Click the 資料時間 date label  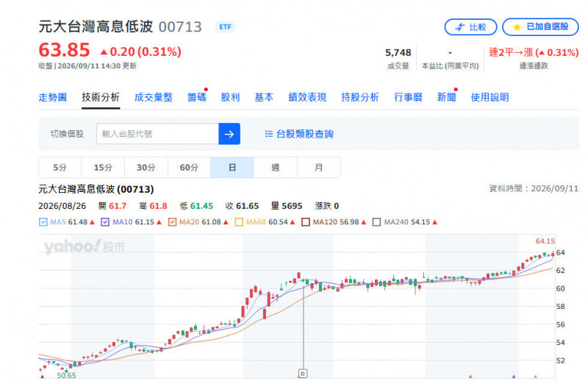click(x=534, y=188)
